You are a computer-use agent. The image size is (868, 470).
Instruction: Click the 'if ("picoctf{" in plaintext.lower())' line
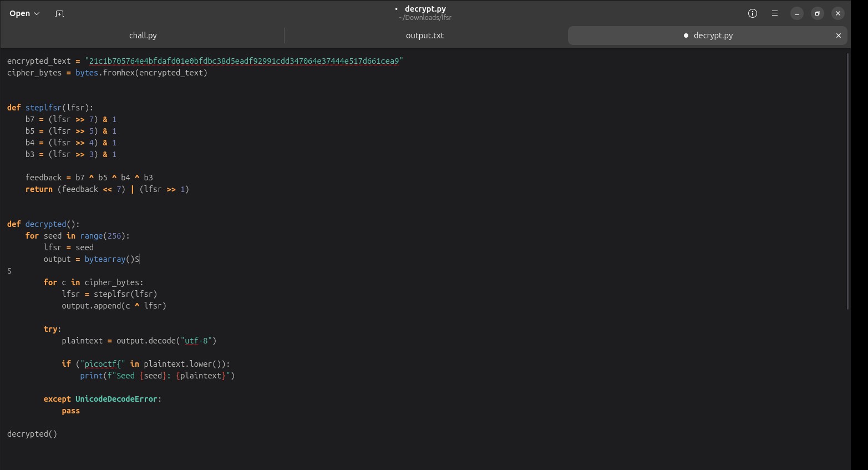coord(146,364)
